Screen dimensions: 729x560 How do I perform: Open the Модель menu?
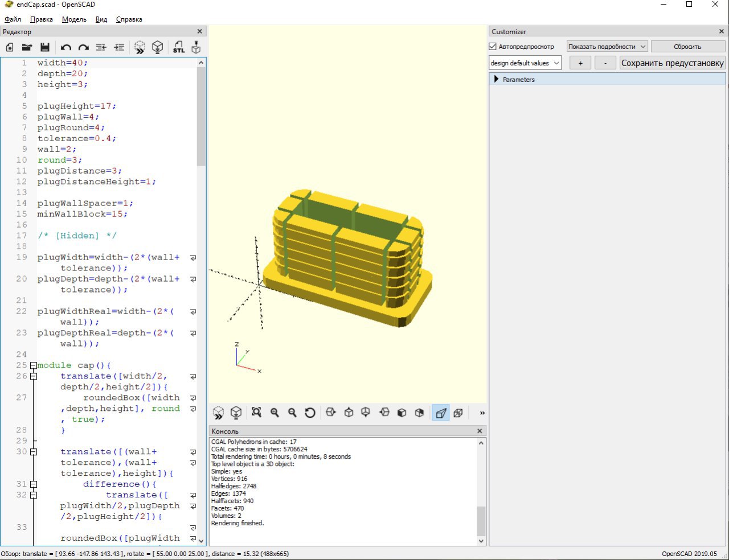74,19
